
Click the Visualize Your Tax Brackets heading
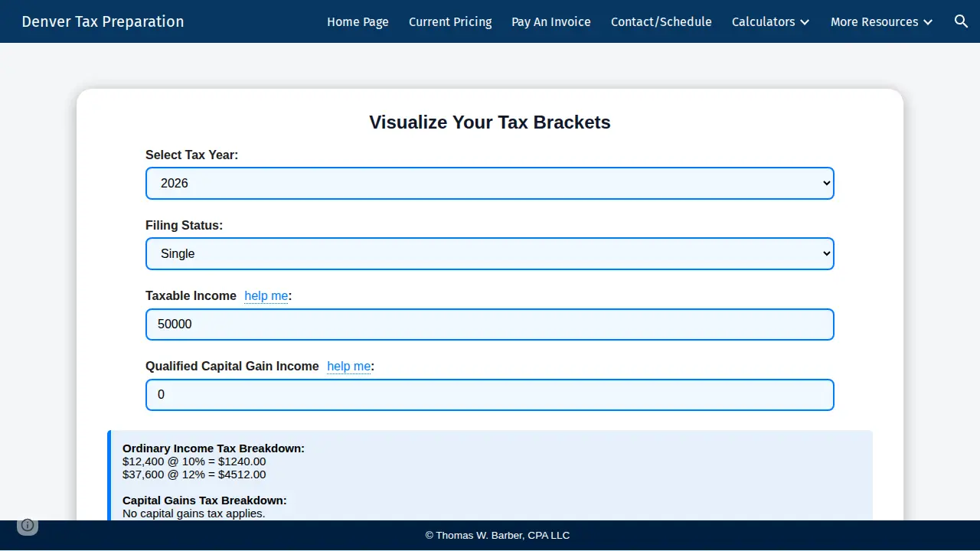pos(490,122)
